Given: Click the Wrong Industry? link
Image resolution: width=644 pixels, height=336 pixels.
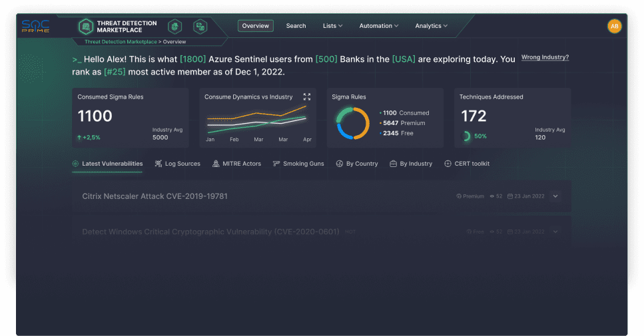Looking at the screenshot, I should pyautogui.click(x=545, y=57).
